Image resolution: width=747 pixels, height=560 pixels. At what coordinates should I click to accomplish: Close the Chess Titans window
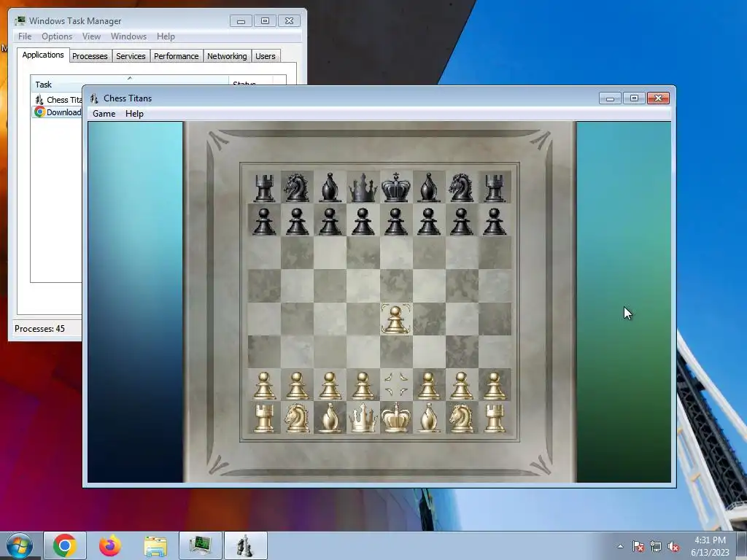(659, 98)
